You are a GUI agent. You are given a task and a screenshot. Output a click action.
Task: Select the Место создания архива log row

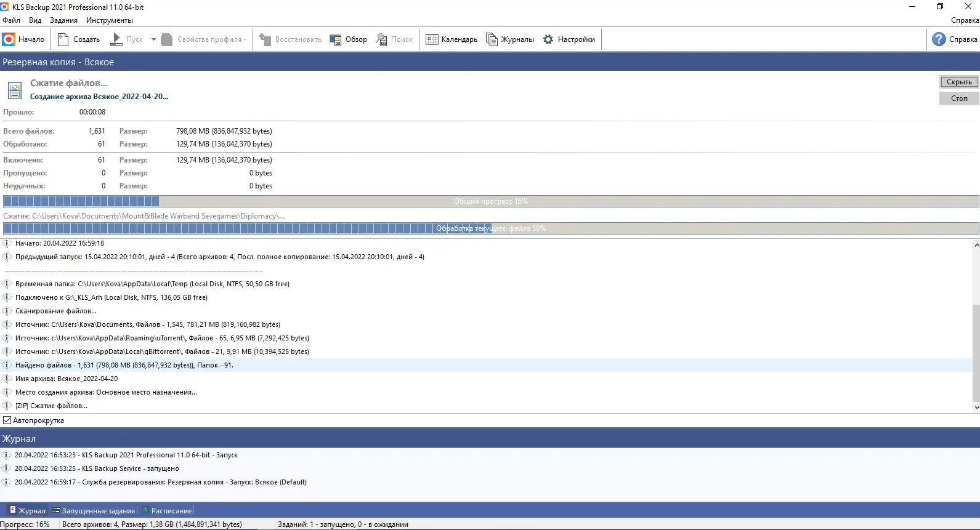click(x=487, y=392)
